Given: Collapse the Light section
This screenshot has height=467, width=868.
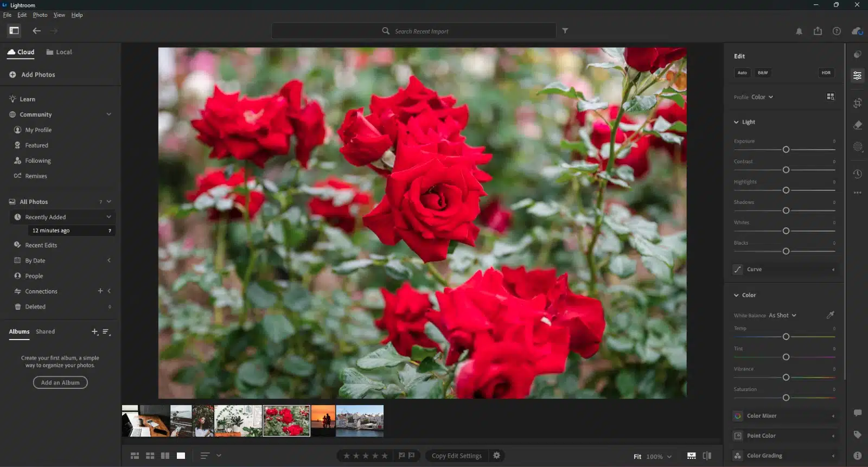Looking at the screenshot, I should (x=736, y=122).
